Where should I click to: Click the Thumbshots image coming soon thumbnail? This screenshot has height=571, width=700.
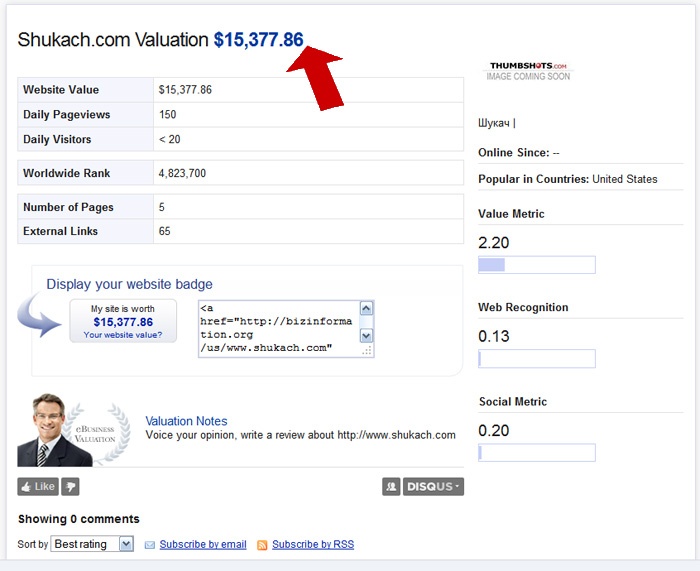pos(528,71)
